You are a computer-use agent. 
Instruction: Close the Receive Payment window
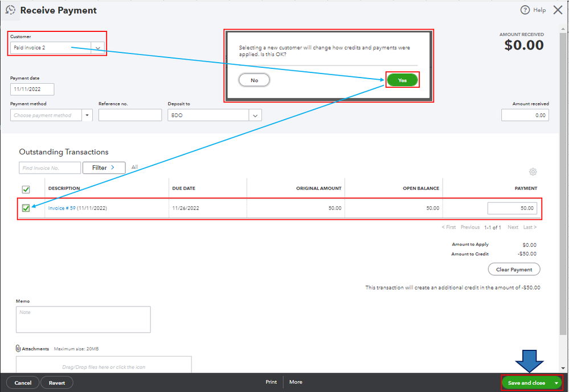(558, 10)
